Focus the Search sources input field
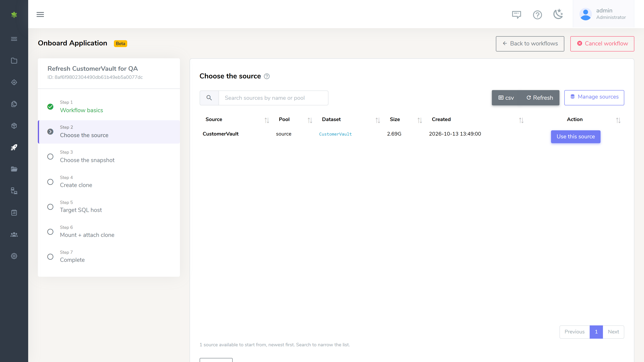Image resolution: width=644 pixels, height=362 pixels. point(273,98)
